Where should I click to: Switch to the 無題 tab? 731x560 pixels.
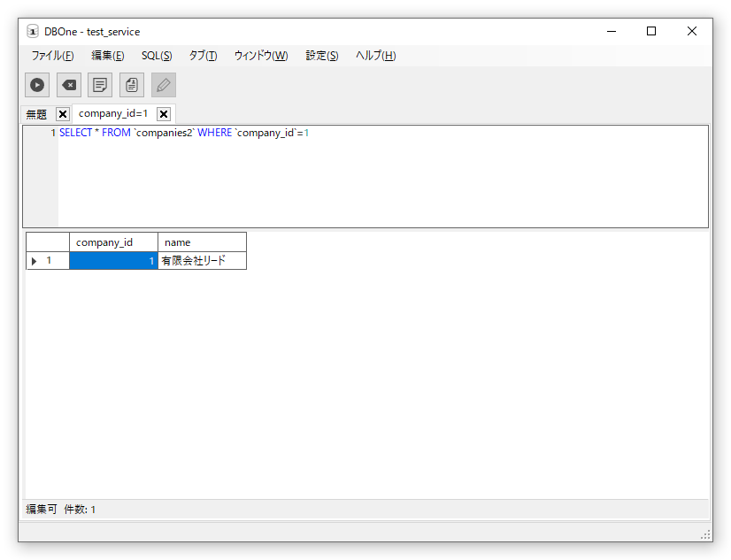tap(36, 114)
